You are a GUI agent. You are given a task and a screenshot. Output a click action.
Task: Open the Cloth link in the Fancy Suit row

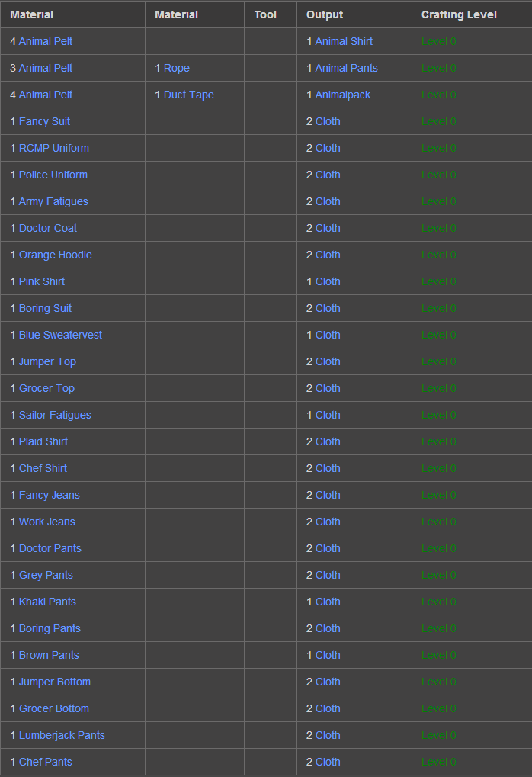tap(328, 122)
